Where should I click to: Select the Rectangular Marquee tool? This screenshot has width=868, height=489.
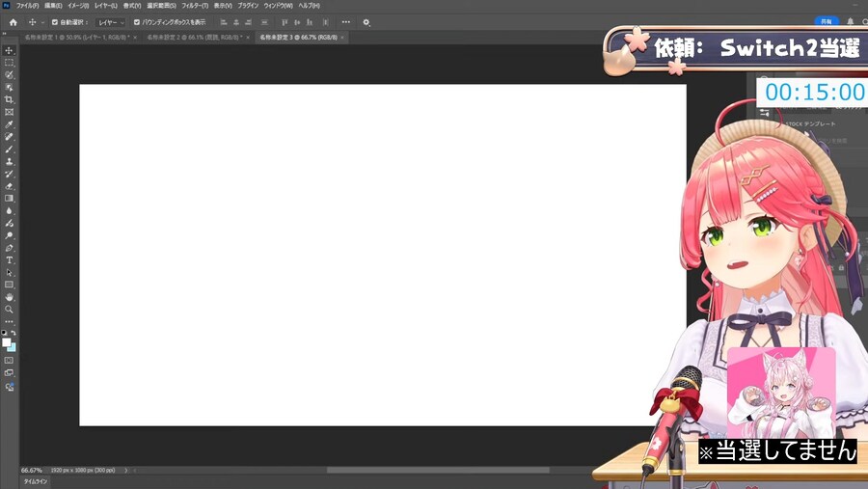pyautogui.click(x=9, y=63)
